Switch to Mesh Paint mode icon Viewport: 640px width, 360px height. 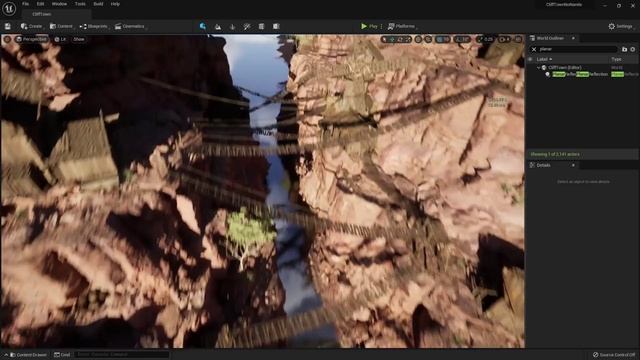(247, 27)
